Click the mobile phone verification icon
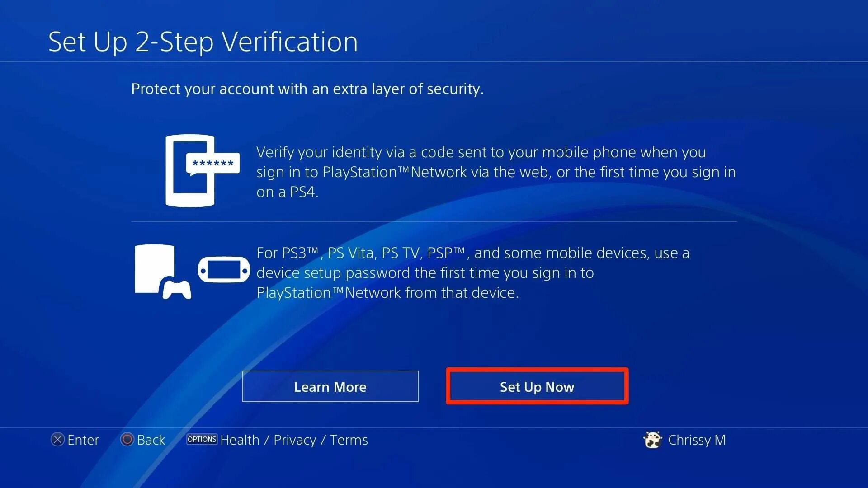Screen dimensions: 868x488 click(x=194, y=171)
